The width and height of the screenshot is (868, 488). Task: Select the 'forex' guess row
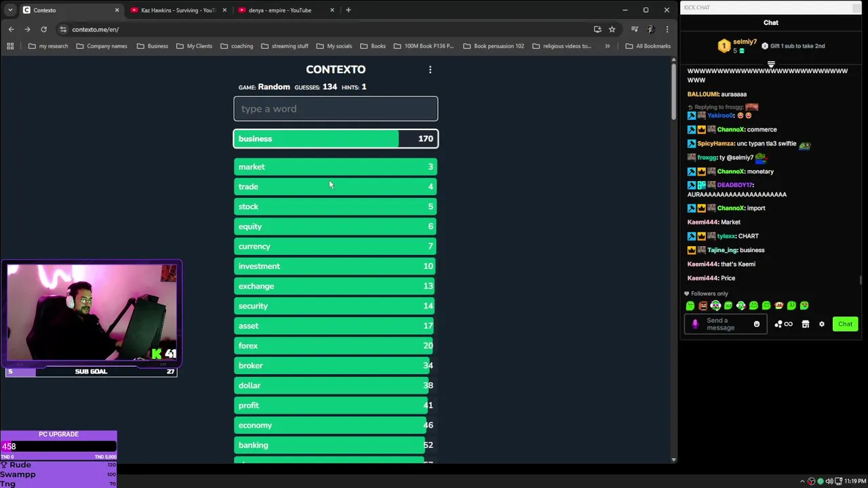point(336,346)
